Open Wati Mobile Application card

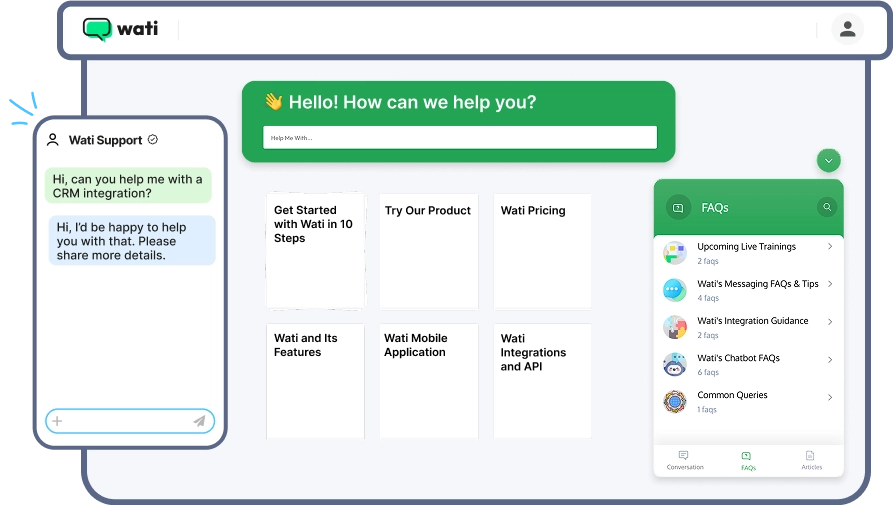[x=429, y=381]
